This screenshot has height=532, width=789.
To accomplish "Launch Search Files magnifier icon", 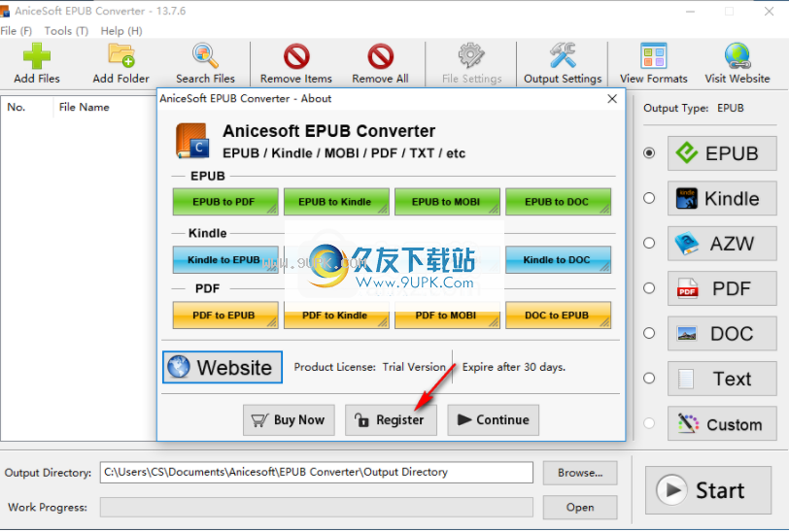I will pyautogui.click(x=205, y=55).
